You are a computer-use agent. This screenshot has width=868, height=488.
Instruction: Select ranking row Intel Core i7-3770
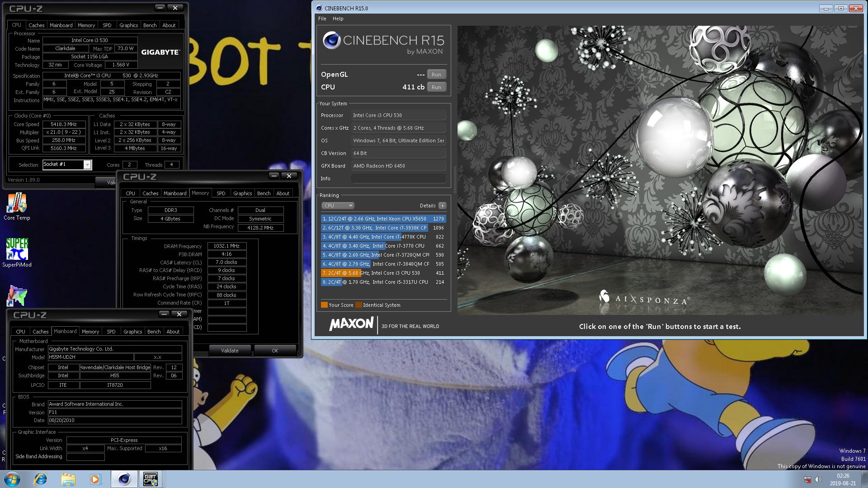(x=383, y=246)
